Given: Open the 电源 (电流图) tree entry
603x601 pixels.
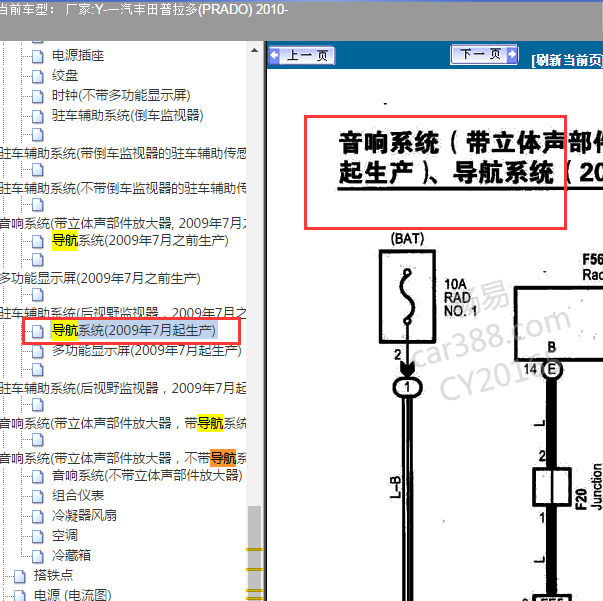Looking at the screenshot, I should (72, 595).
